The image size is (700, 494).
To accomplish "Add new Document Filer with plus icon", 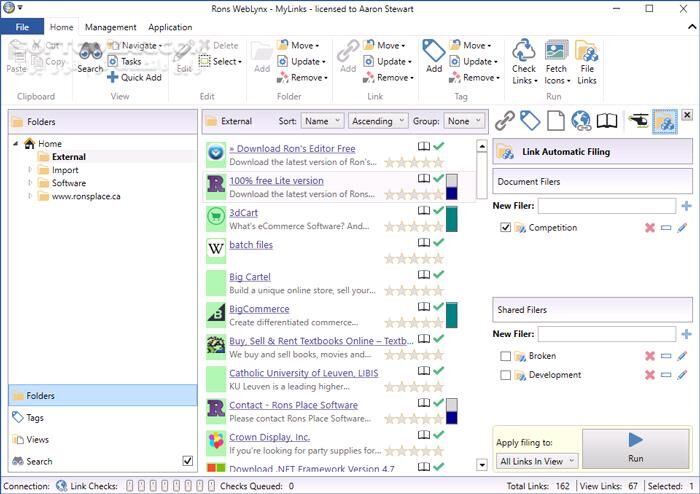I will pos(686,206).
